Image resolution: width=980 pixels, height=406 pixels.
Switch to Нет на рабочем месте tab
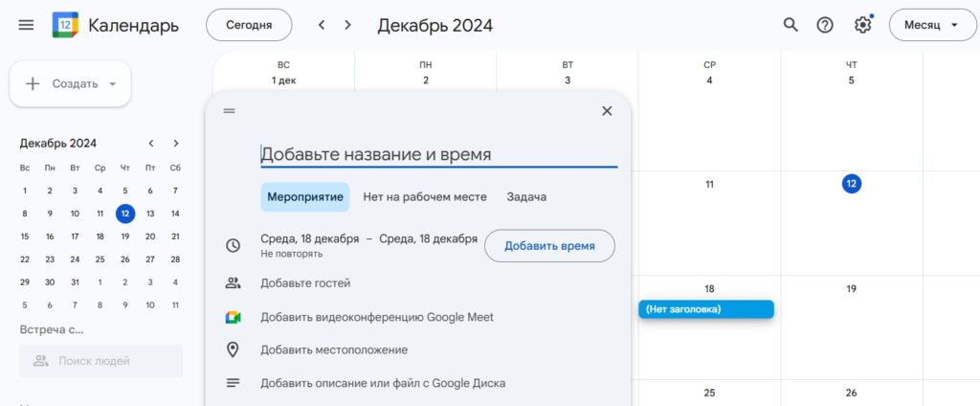(x=425, y=196)
